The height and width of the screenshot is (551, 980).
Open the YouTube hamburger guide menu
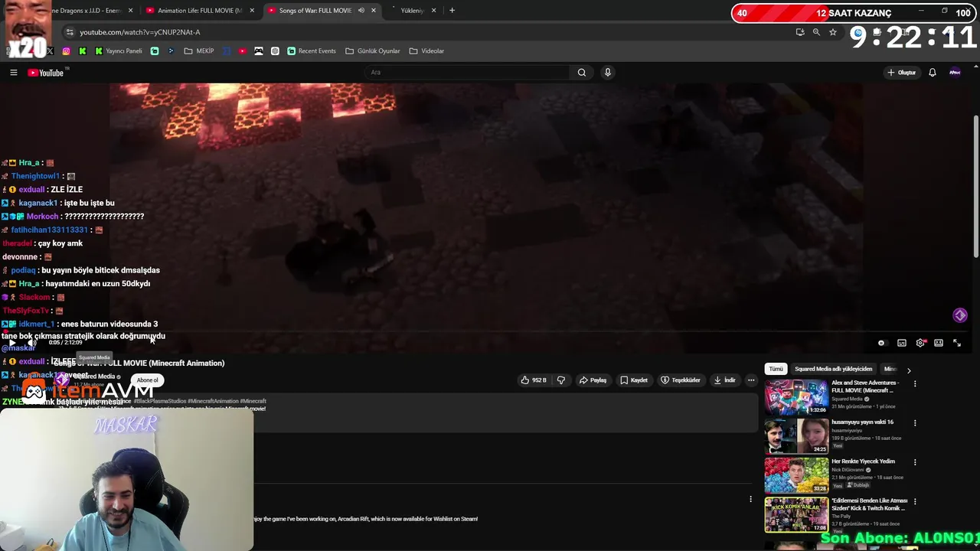(13, 73)
